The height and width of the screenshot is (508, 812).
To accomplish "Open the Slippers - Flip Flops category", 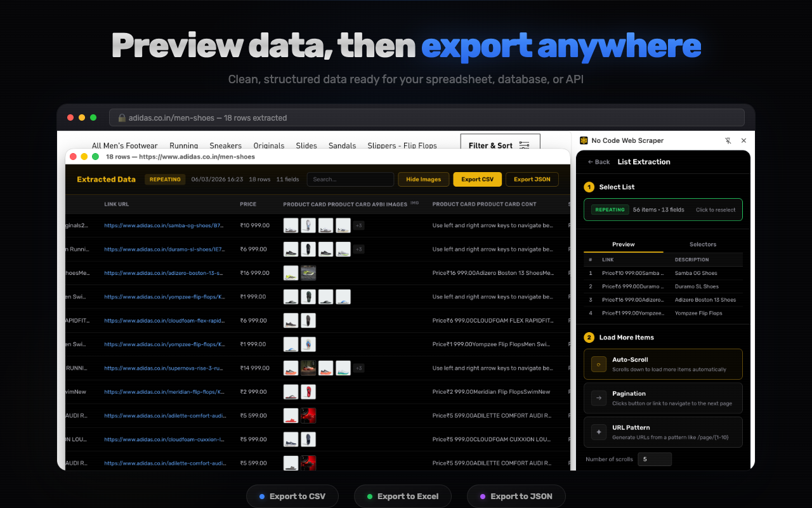I will pos(402,145).
